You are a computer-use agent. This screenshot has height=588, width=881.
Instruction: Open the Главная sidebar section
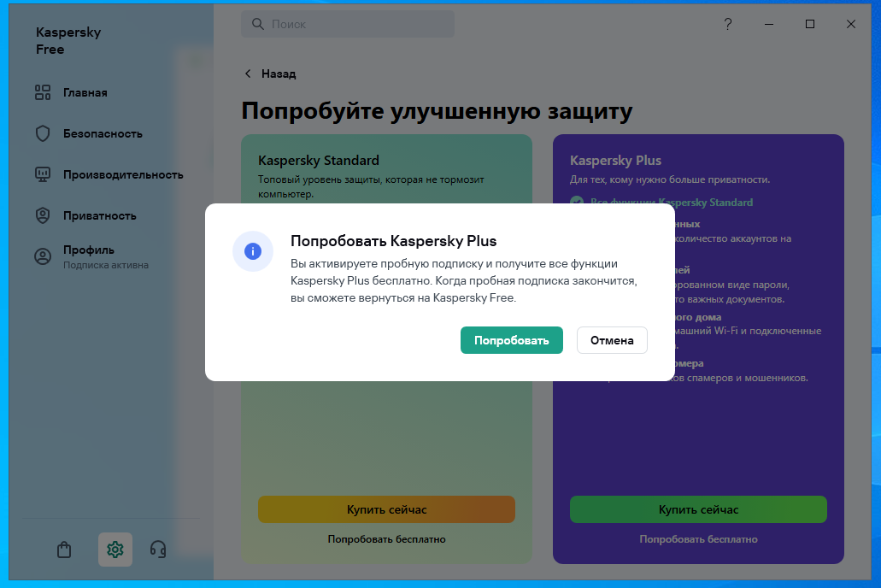85,93
